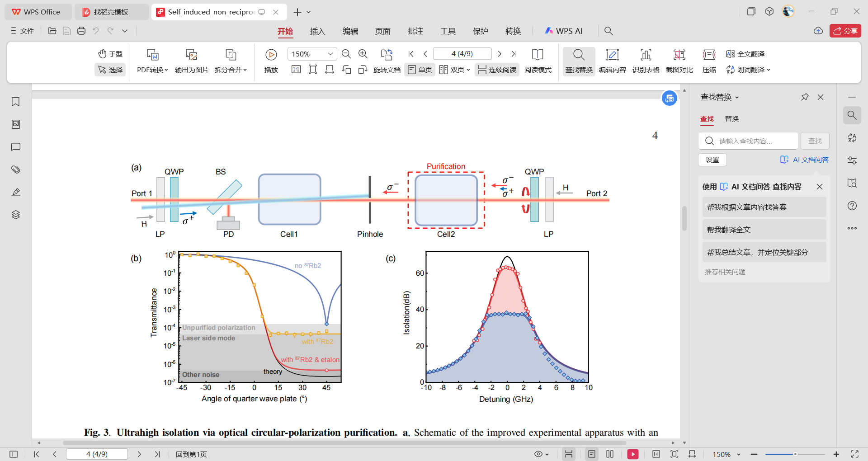This screenshot has width=868, height=461.
Task: Open the Insert ribbon tab
Action: [x=317, y=31]
